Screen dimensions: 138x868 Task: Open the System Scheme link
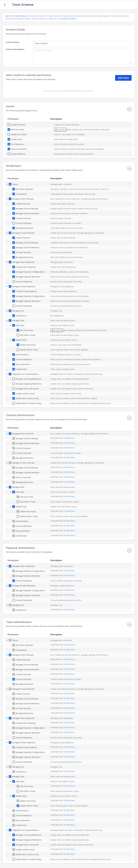(69, 19)
